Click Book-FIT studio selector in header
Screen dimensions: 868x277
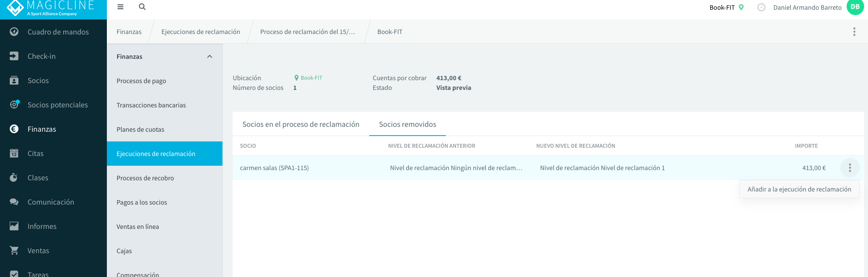(x=722, y=7)
